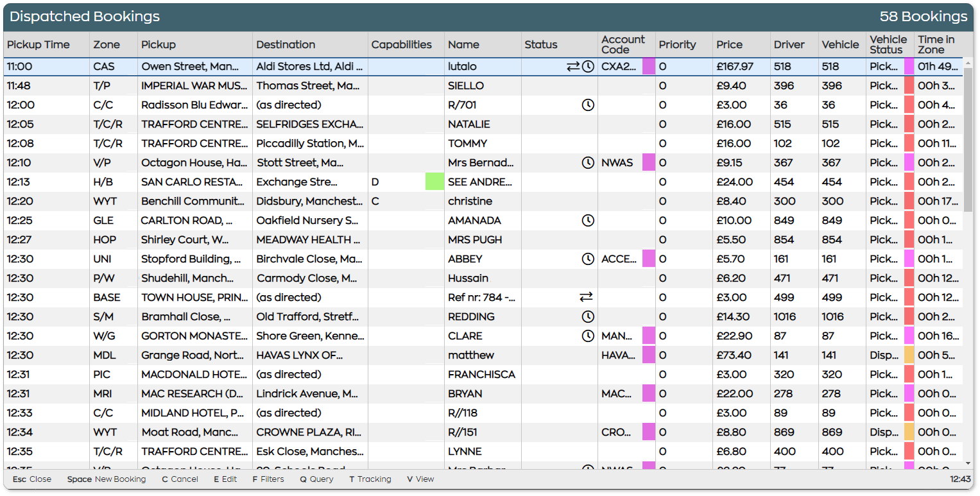980x496 pixels.
Task: Click the name MRS PUGH cell
Action: click(483, 239)
